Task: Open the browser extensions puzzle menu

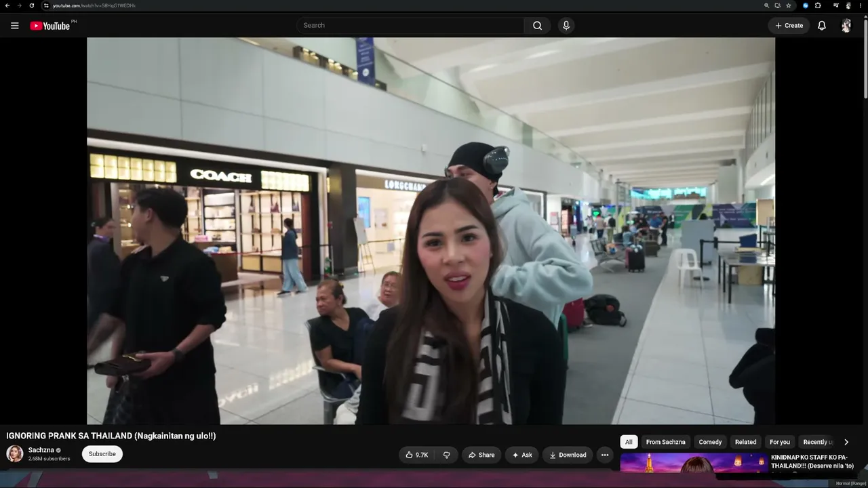Action: (818, 5)
